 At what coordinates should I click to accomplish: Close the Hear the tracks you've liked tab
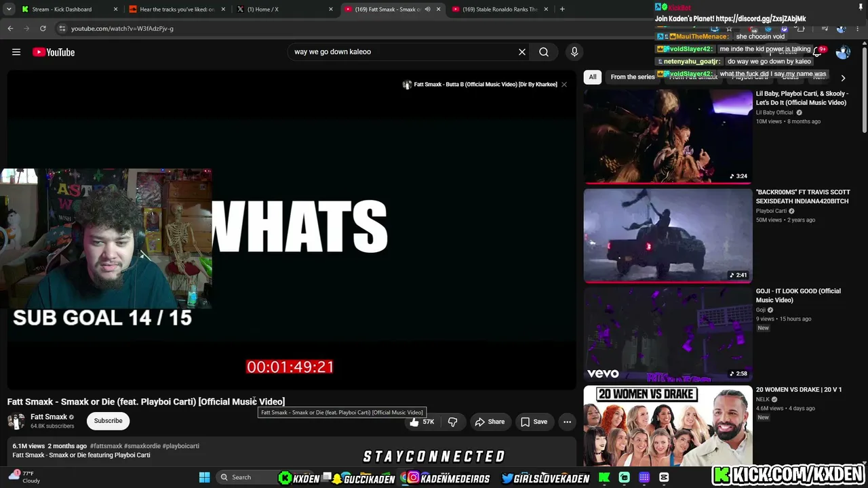click(x=223, y=9)
